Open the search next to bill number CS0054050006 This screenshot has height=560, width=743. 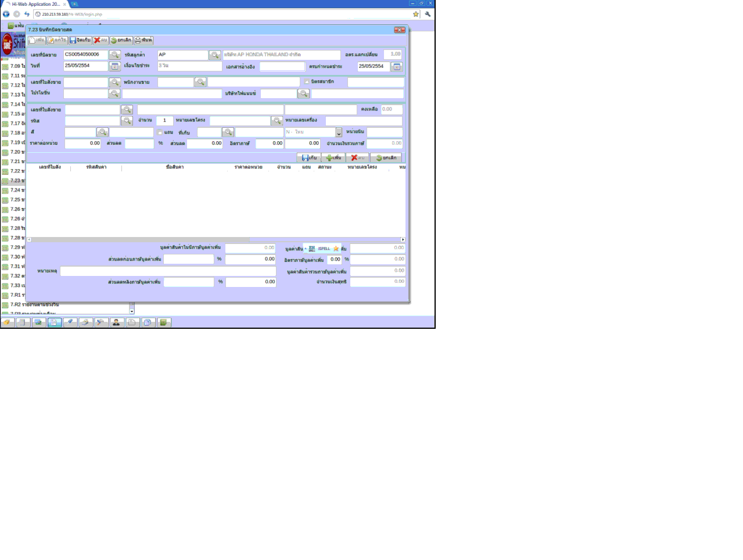point(115,55)
